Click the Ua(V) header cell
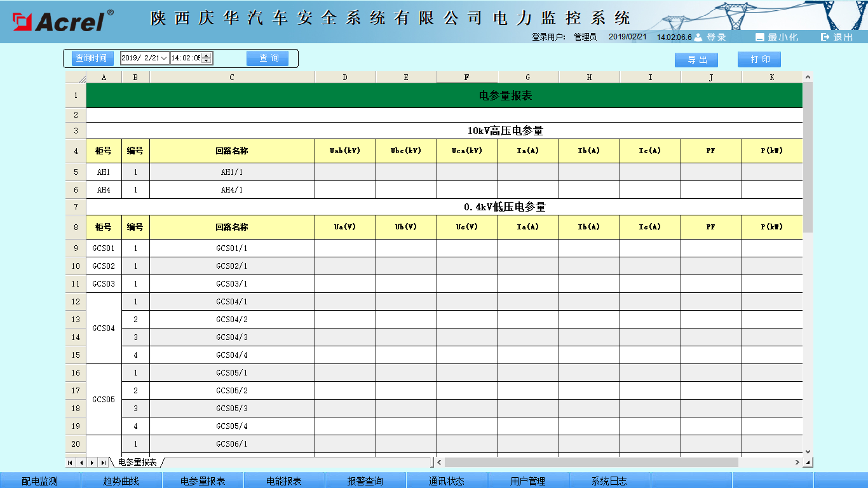 pos(345,227)
